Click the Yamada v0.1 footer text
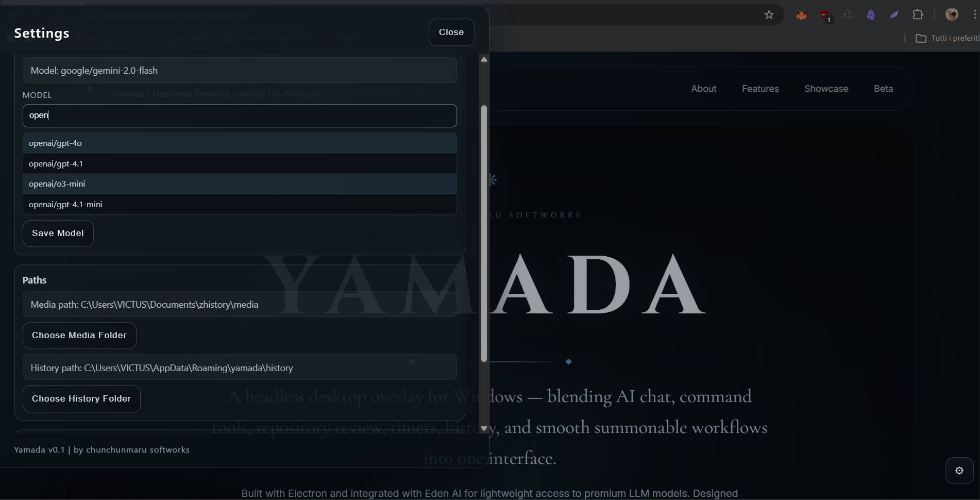The image size is (980, 500). [102, 449]
